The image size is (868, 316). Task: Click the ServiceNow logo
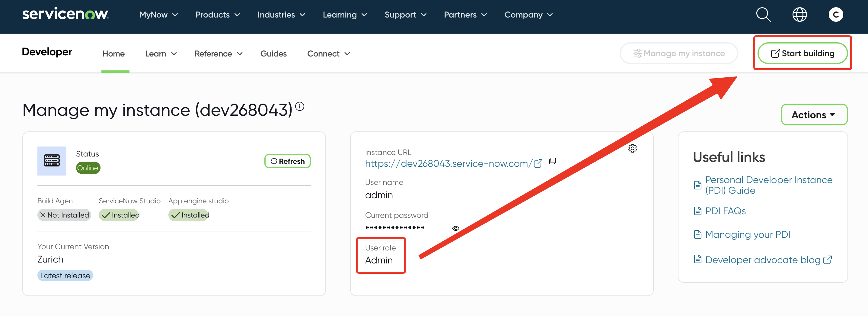[65, 15]
